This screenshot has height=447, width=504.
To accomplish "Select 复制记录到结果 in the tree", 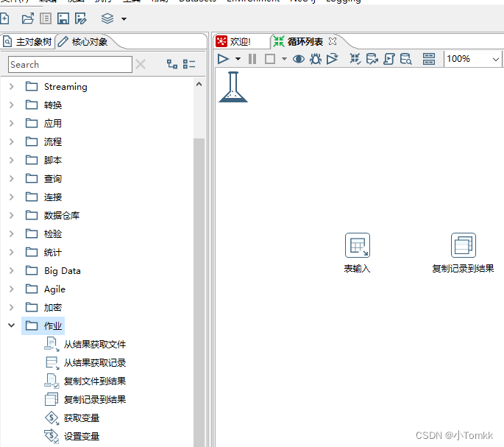I will (x=94, y=399).
